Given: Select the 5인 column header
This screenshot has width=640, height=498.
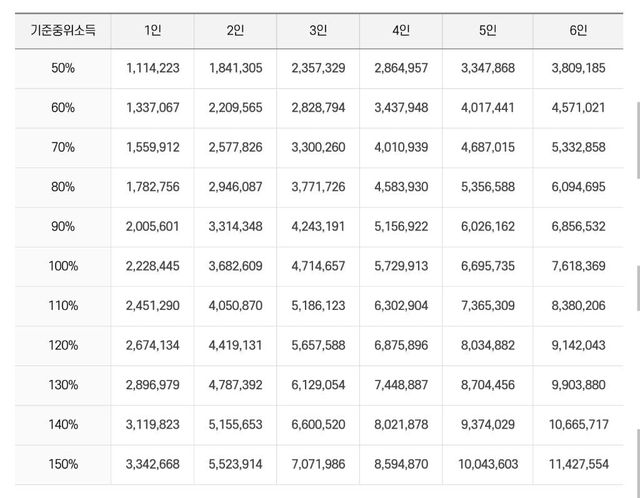Looking at the screenshot, I should point(487,30).
